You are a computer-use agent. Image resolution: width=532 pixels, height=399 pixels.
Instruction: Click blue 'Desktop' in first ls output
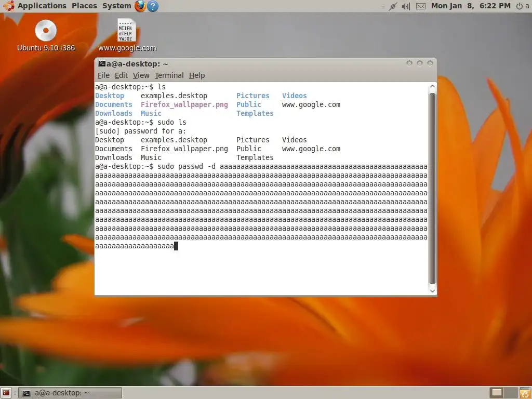click(x=110, y=96)
